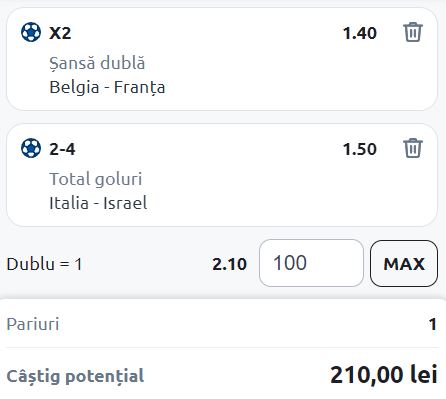Click the 210,00 lei potential winnings
The image size is (446, 399).
(384, 375)
